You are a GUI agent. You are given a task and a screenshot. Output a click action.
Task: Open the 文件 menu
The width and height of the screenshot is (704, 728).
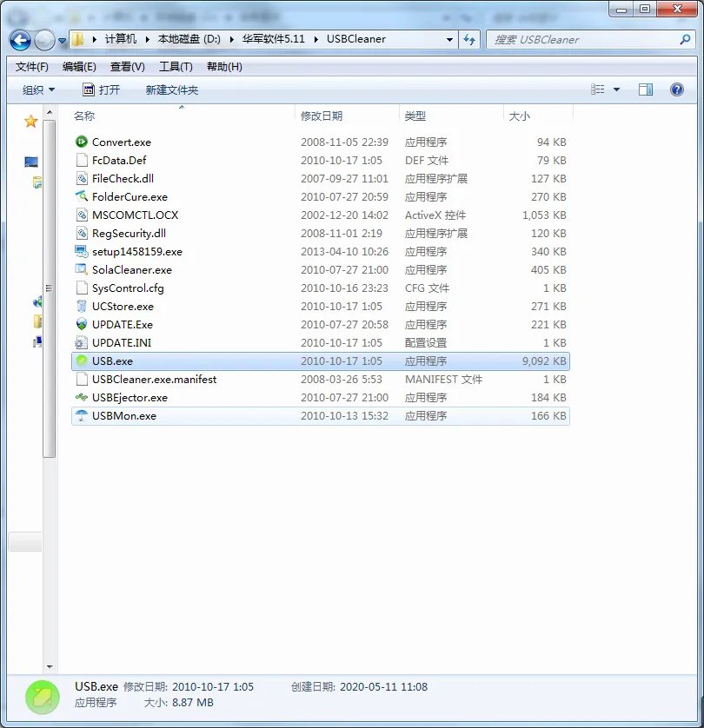(x=31, y=66)
